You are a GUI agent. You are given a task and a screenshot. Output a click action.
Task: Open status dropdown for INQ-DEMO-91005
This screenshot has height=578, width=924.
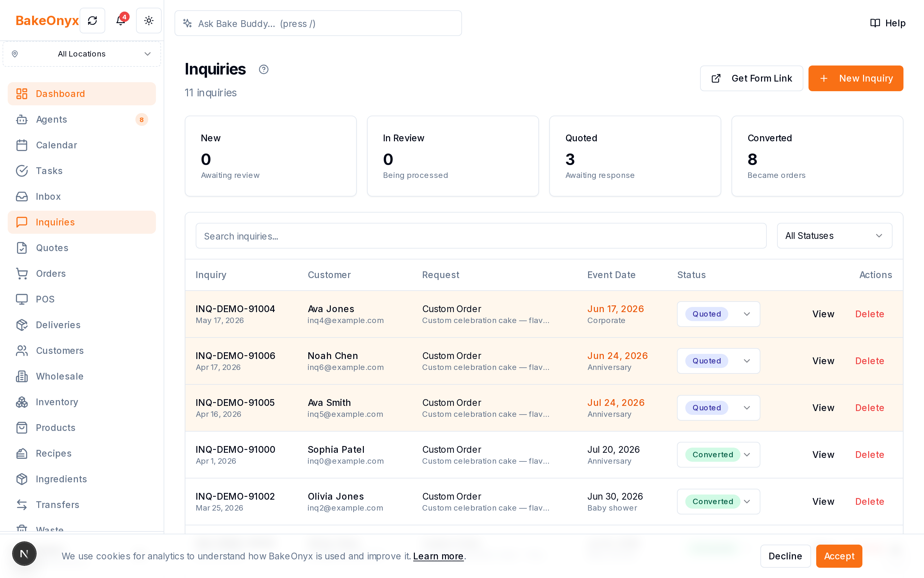click(718, 407)
